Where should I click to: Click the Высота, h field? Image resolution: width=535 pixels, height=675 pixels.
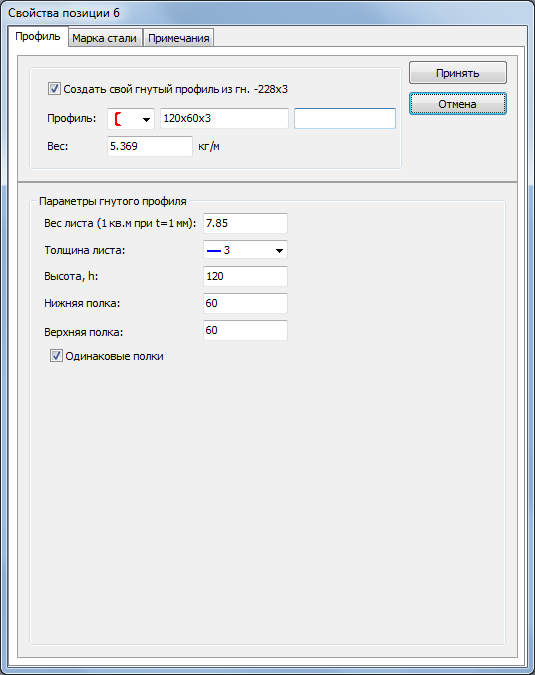(x=245, y=276)
